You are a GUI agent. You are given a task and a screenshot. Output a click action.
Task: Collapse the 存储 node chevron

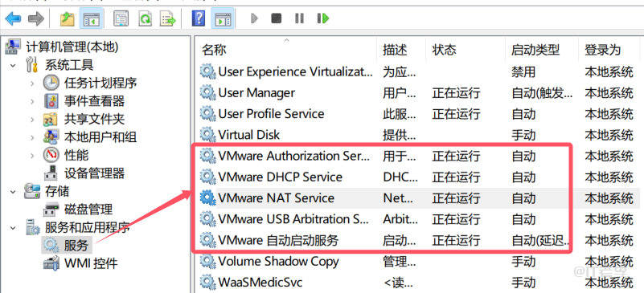coord(13,191)
